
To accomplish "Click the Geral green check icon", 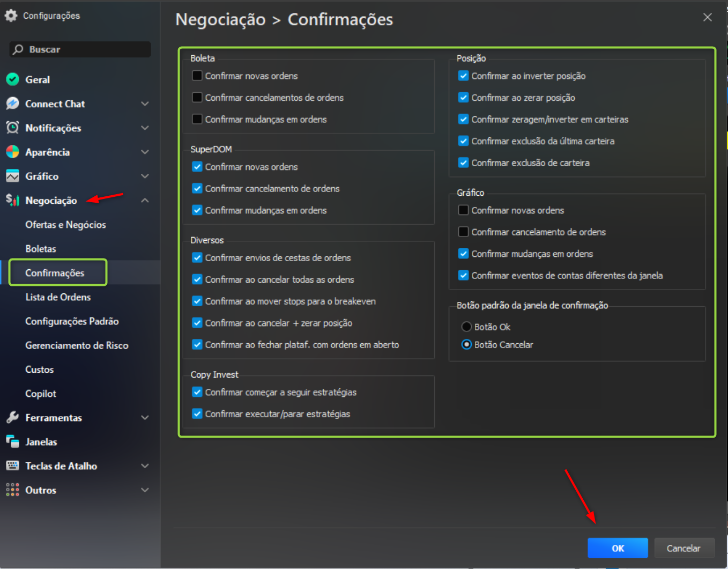I will tap(12, 79).
